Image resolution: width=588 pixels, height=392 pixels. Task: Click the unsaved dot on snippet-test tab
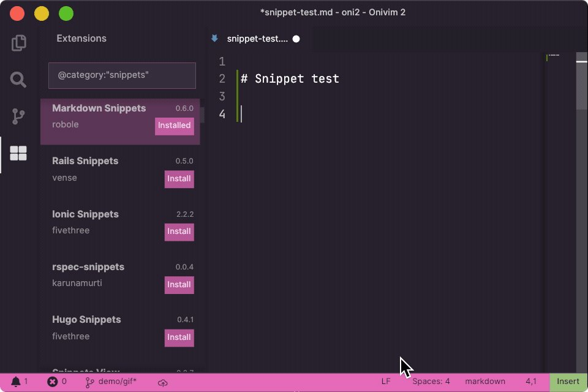click(296, 39)
